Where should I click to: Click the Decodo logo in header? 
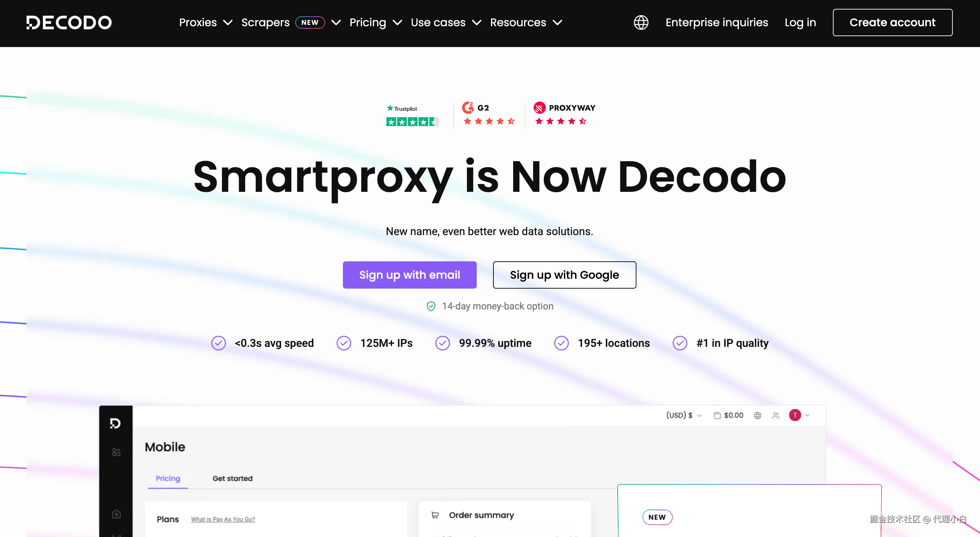click(69, 22)
